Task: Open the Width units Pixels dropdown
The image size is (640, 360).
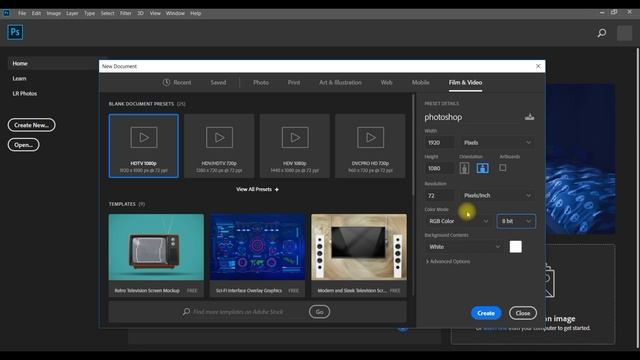Action: (x=498, y=142)
